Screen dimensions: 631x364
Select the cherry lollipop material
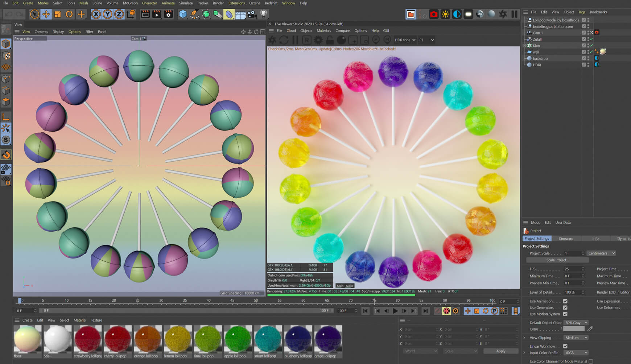[x=117, y=342]
